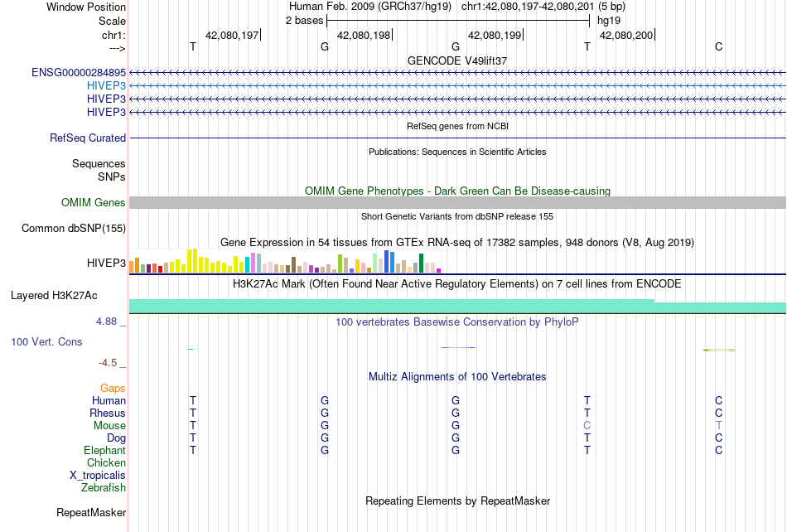Click the gray OMIM Genes bar

click(457, 203)
